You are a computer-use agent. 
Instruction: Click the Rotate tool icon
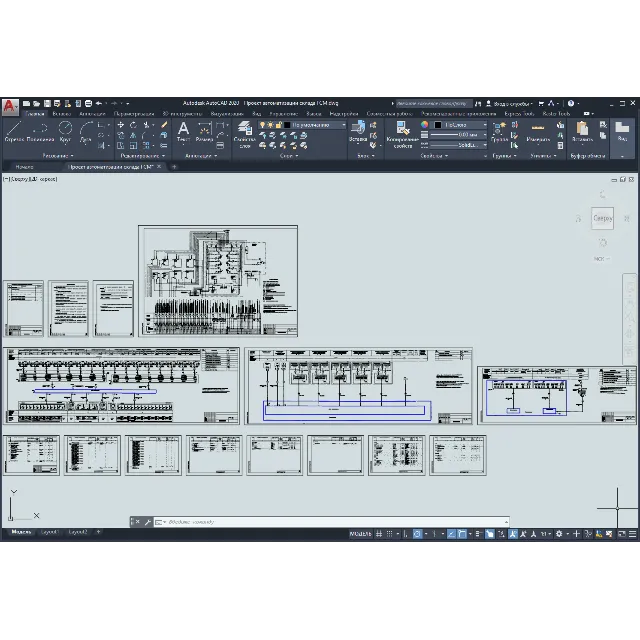coord(133,125)
